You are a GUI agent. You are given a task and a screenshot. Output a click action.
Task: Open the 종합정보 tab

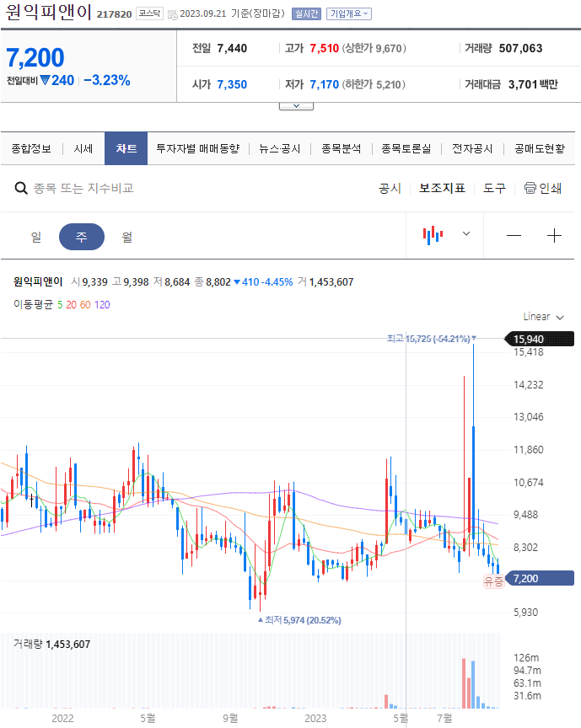click(31, 148)
